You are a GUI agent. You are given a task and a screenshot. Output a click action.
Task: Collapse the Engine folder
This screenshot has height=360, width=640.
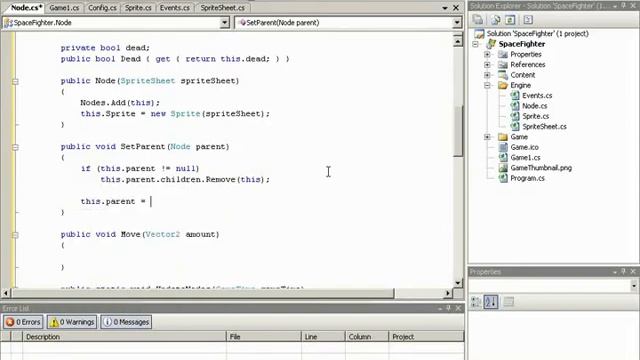pyautogui.click(x=487, y=85)
